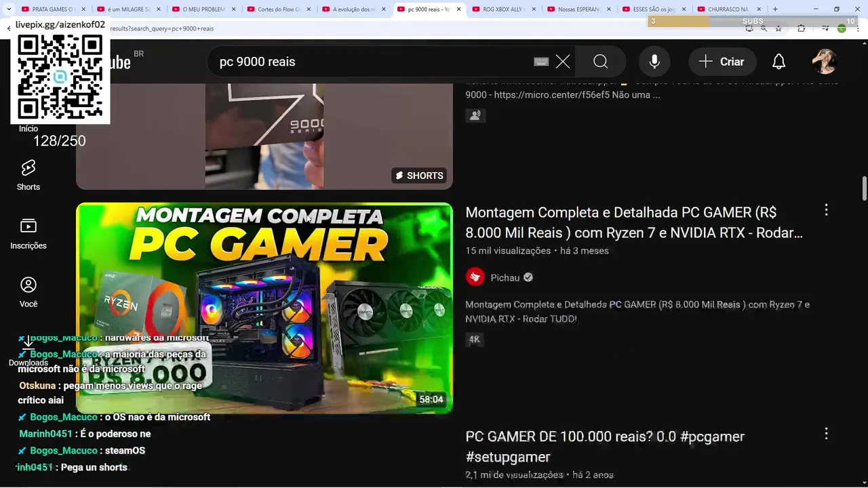Open the on-screen keyboard icon in search box
The image size is (868, 488).
coord(541,62)
